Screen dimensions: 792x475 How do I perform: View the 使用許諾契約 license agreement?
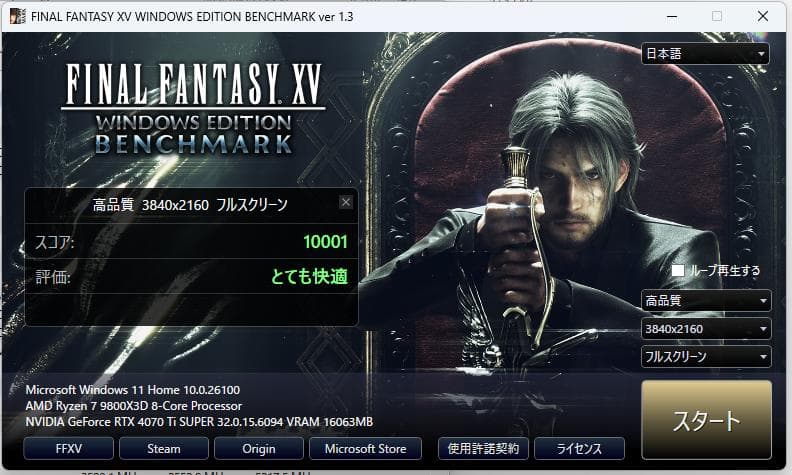(x=483, y=449)
